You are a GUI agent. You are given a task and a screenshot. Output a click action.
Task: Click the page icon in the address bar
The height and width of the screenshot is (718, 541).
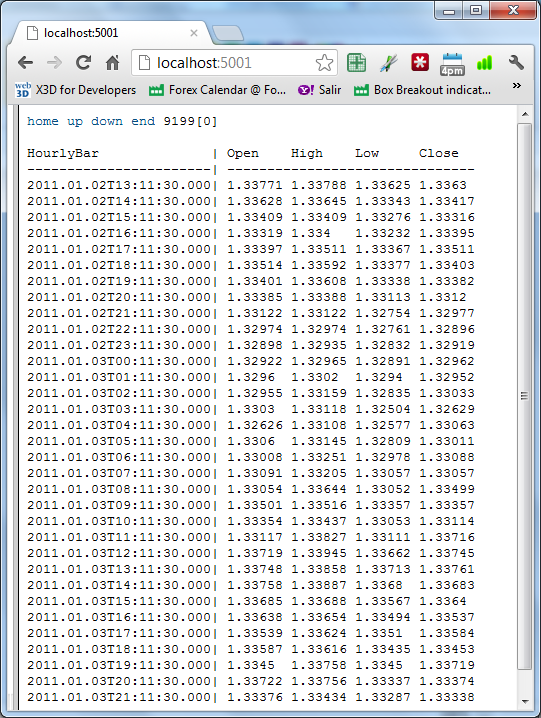[x=144, y=63]
